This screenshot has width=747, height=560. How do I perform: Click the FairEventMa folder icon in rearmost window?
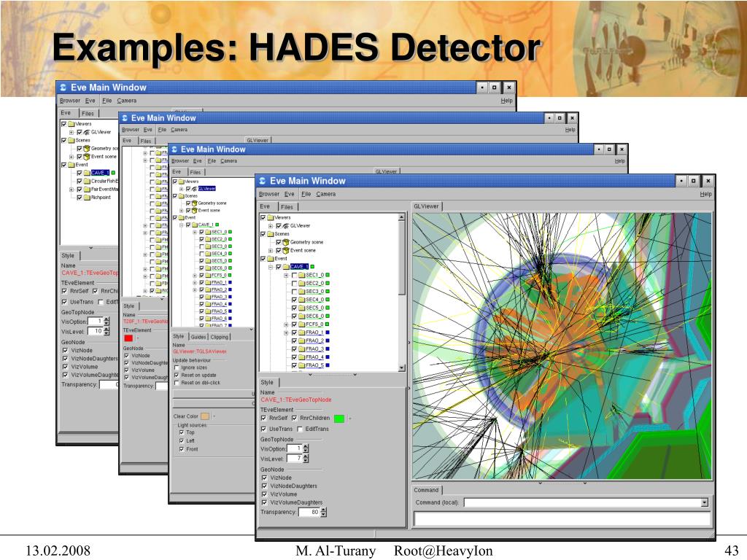pyautogui.click(x=87, y=189)
